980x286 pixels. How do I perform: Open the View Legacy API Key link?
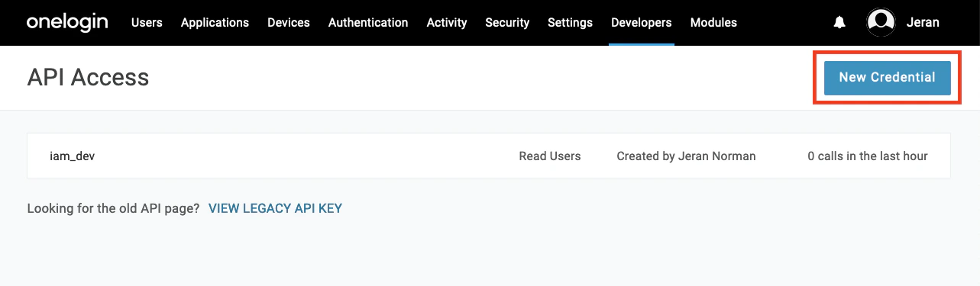275,208
